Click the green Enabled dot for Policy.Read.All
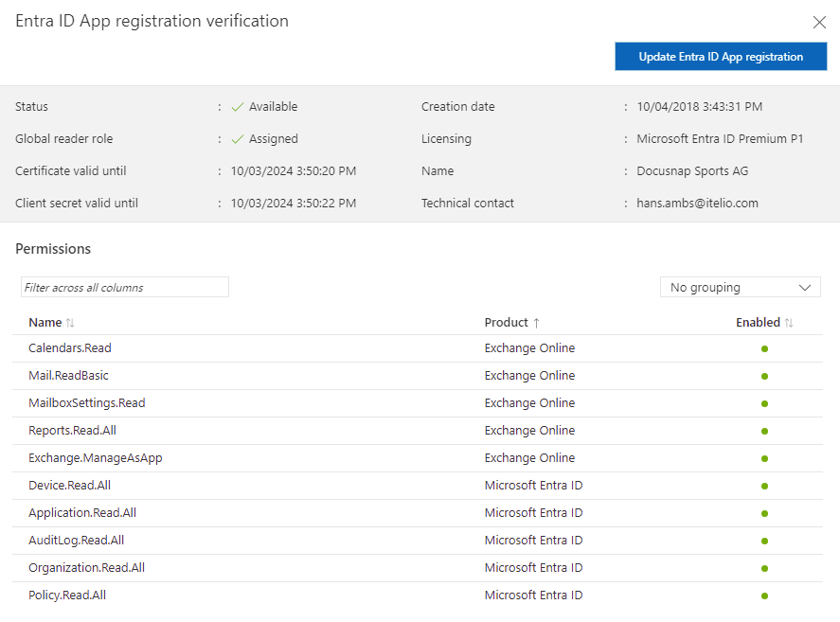Image resolution: width=840 pixels, height=622 pixels. point(764,595)
